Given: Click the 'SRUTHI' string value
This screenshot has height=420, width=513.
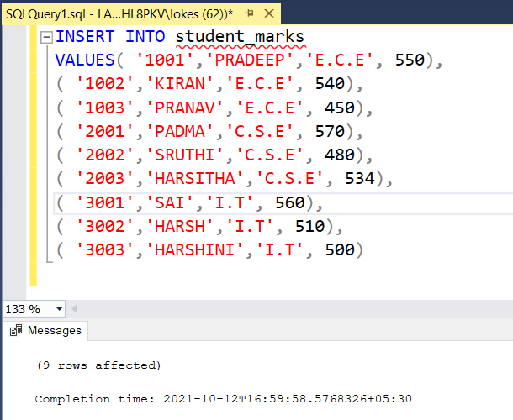Looking at the screenshot, I should pos(184,155).
